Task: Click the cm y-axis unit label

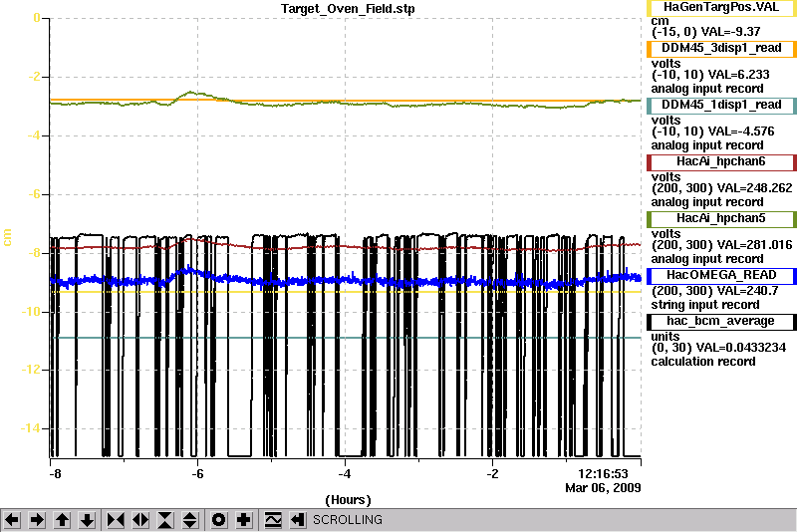Action: click(x=7, y=237)
